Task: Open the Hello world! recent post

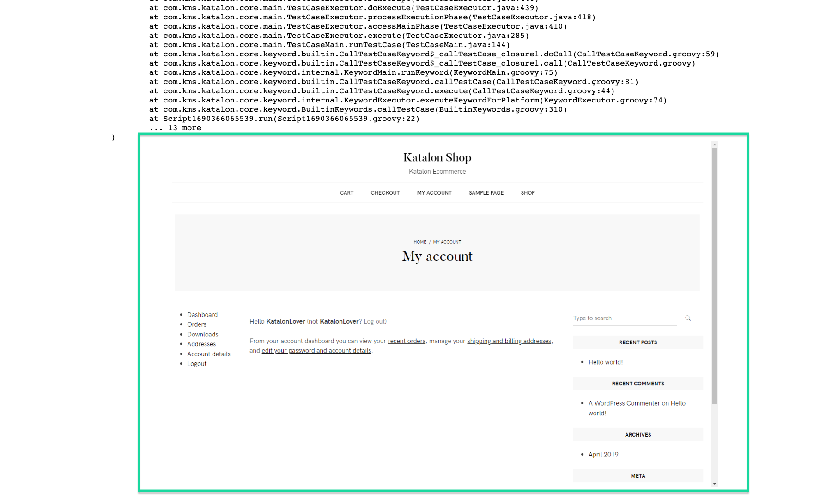Action: tap(605, 362)
